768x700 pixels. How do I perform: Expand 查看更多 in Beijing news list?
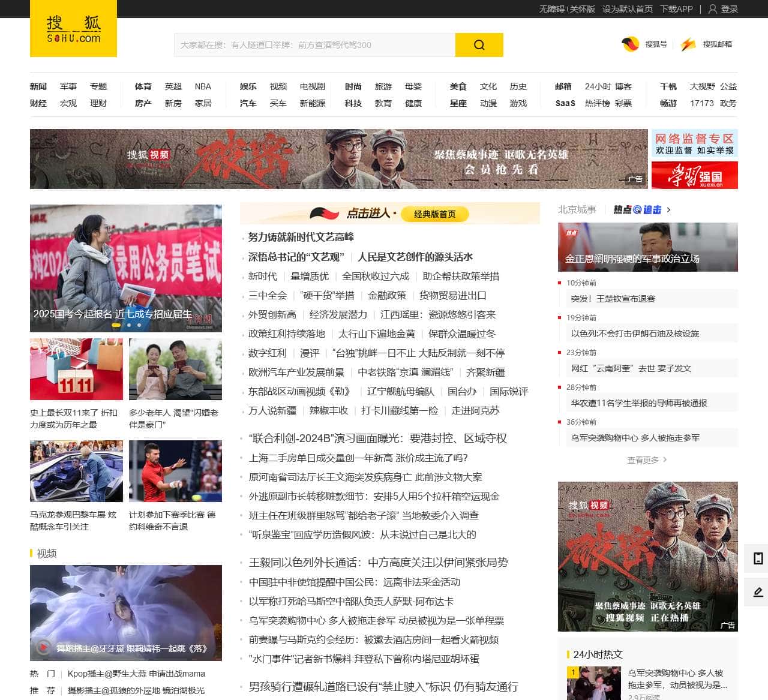coord(643,461)
